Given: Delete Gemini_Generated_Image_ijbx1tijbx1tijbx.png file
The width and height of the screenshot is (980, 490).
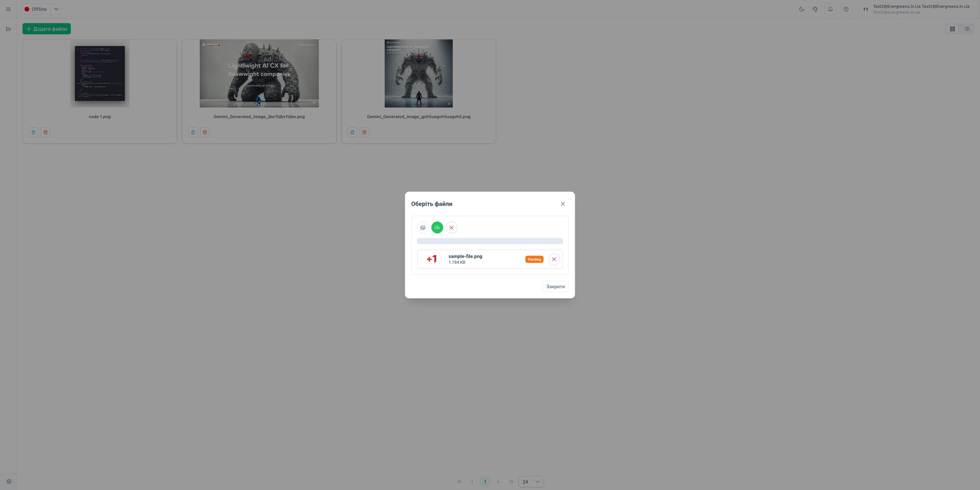Looking at the screenshot, I should point(205,132).
